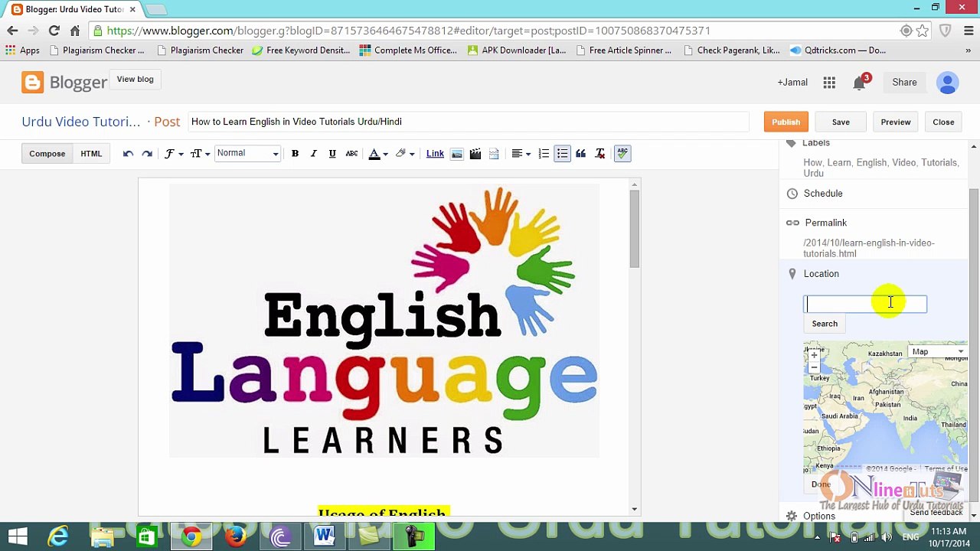Open the notifications bell
The width and height of the screenshot is (980, 551).
[x=860, y=83]
